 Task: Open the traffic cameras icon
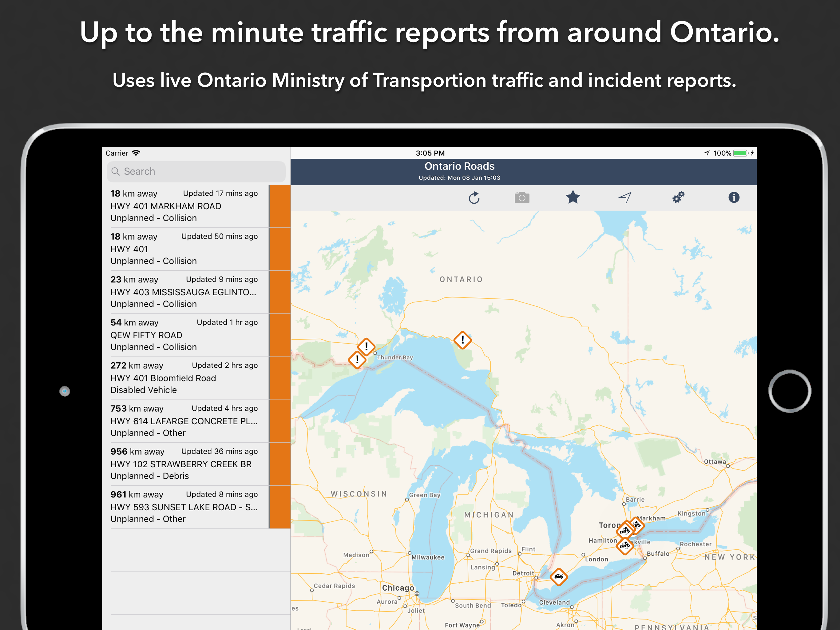tap(522, 197)
